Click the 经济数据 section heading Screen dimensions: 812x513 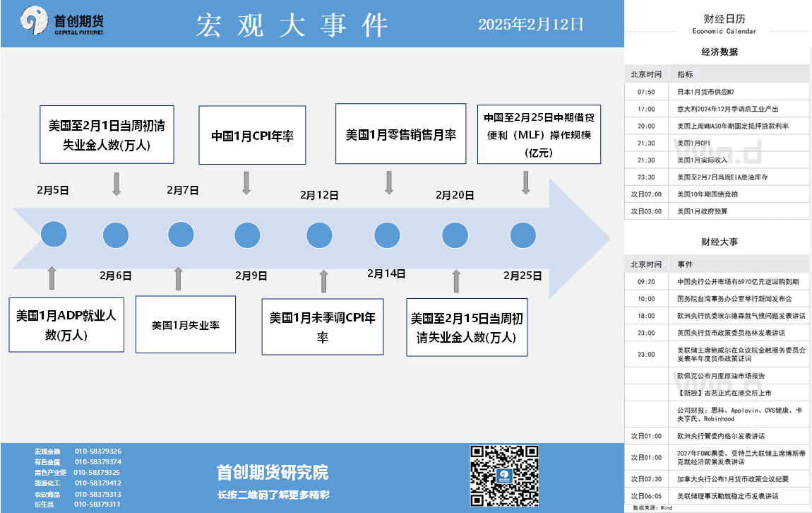coord(720,52)
